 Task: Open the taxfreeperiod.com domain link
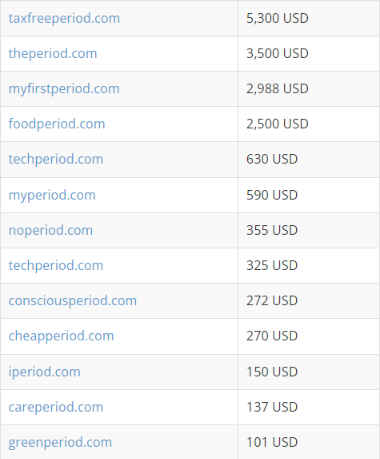click(x=64, y=19)
